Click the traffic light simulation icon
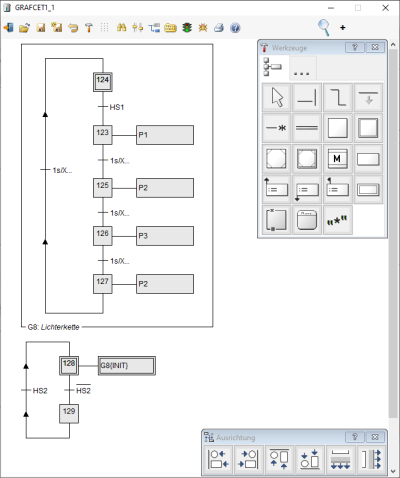The image size is (400, 478). pos(187,28)
